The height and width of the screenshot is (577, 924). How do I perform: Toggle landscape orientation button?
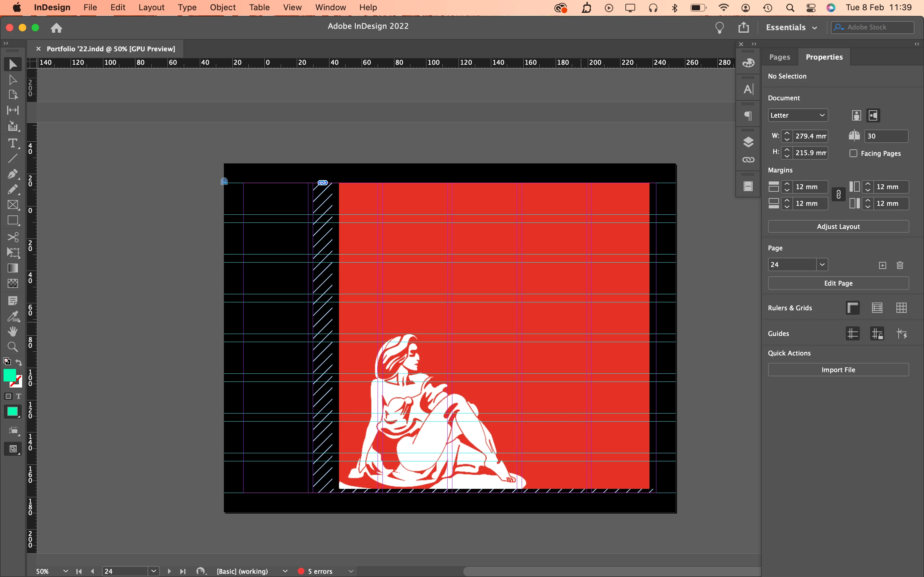pyautogui.click(x=873, y=115)
